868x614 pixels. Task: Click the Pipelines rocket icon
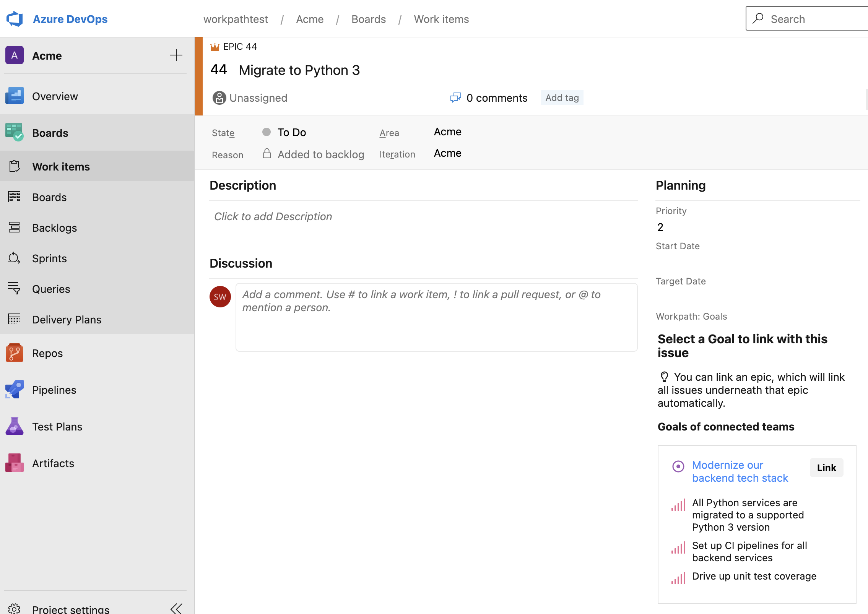click(15, 390)
